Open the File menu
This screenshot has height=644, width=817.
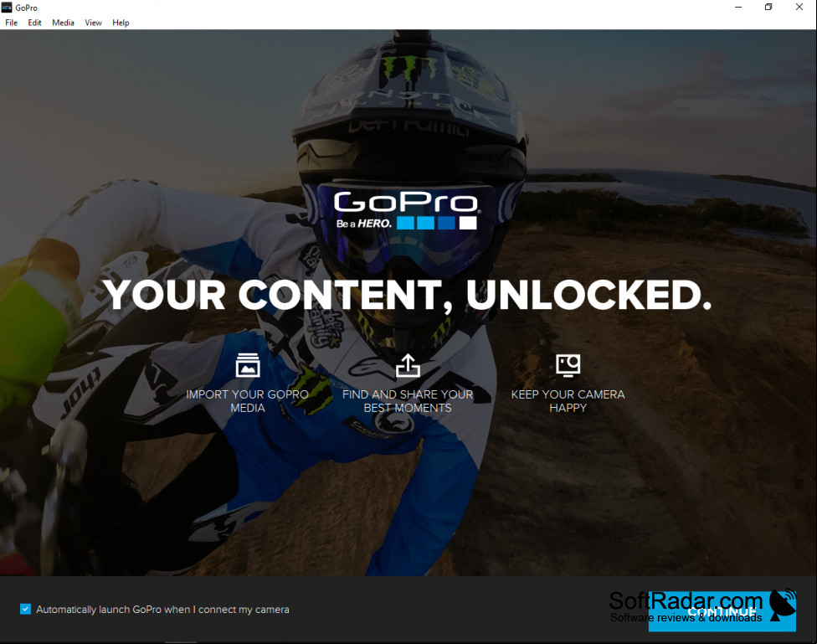click(12, 23)
